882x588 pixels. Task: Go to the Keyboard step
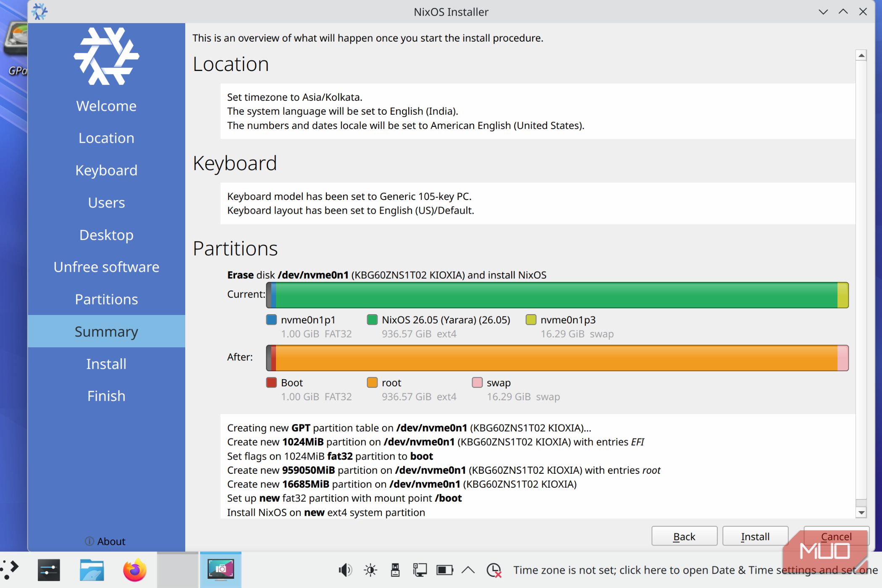(106, 170)
